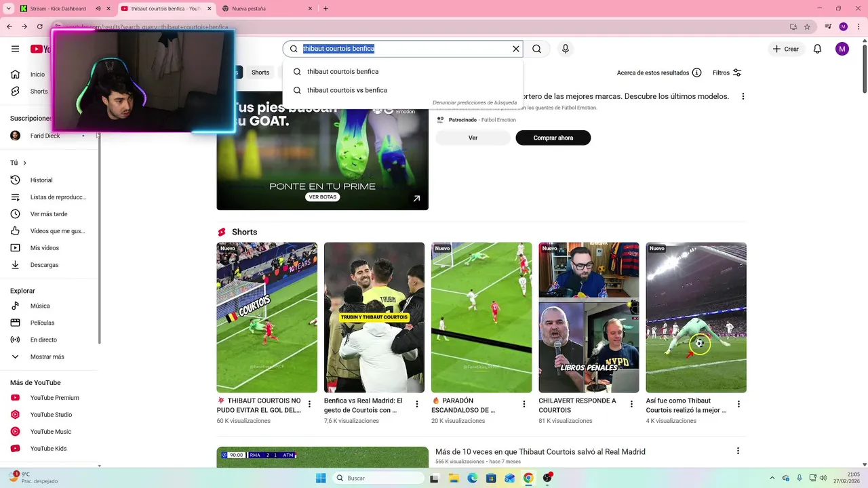Click the taskbar Buscar search box

coord(378,478)
